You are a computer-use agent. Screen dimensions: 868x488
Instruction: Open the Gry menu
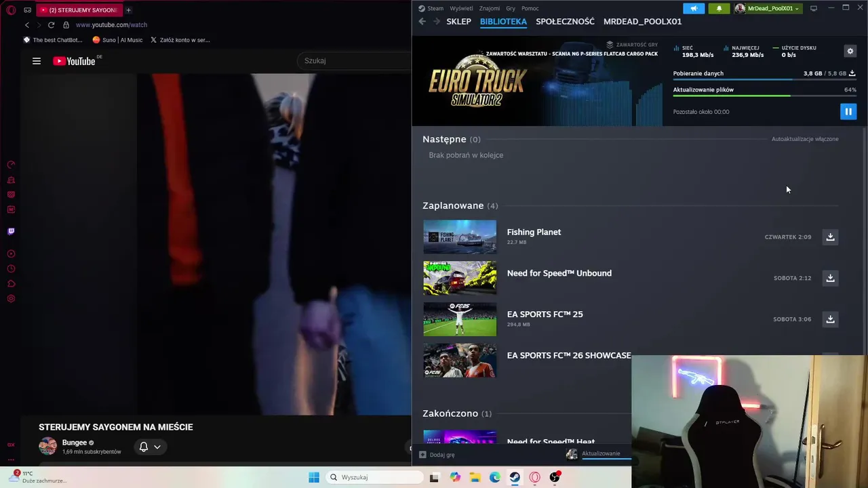pyautogui.click(x=511, y=8)
